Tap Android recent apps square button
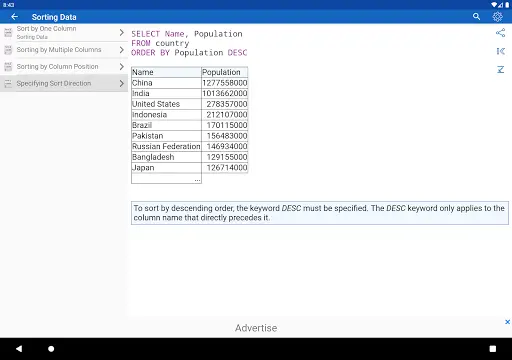The width and height of the screenshot is (512, 360). [493, 349]
